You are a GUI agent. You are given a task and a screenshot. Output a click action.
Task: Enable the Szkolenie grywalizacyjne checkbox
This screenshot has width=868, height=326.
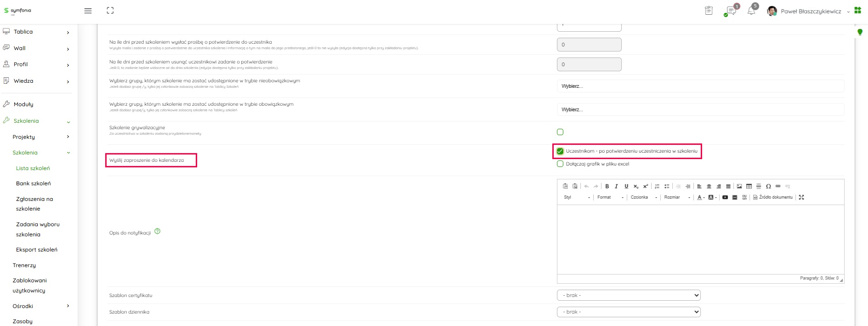pyautogui.click(x=560, y=132)
